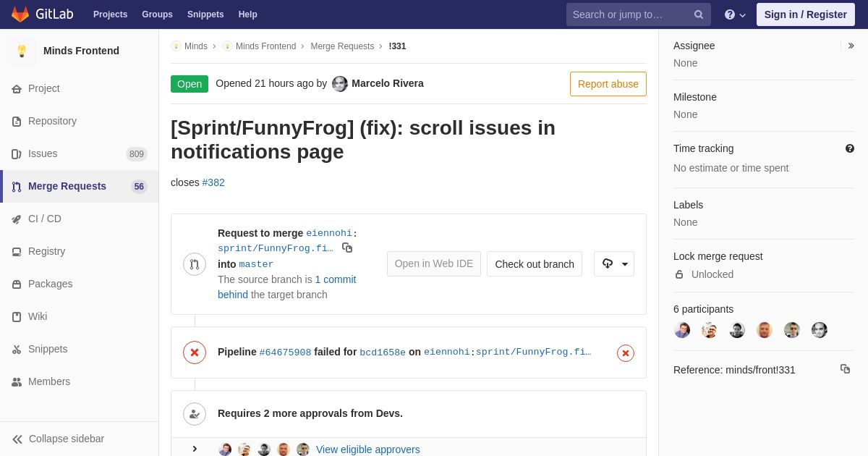The width and height of the screenshot is (868, 456).
Task: Click the Minds Frontend breadcrumb link
Action: tap(265, 46)
